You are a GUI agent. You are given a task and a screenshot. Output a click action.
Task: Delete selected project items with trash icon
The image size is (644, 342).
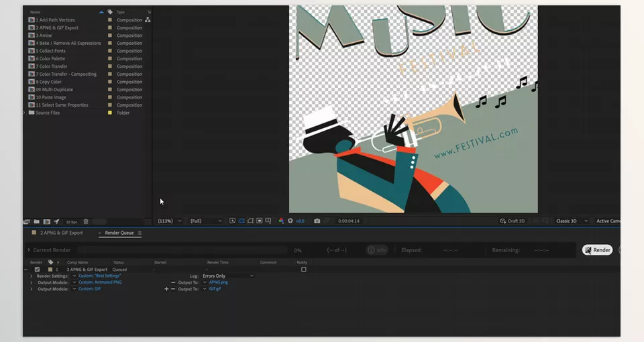[x=86, y=222]
